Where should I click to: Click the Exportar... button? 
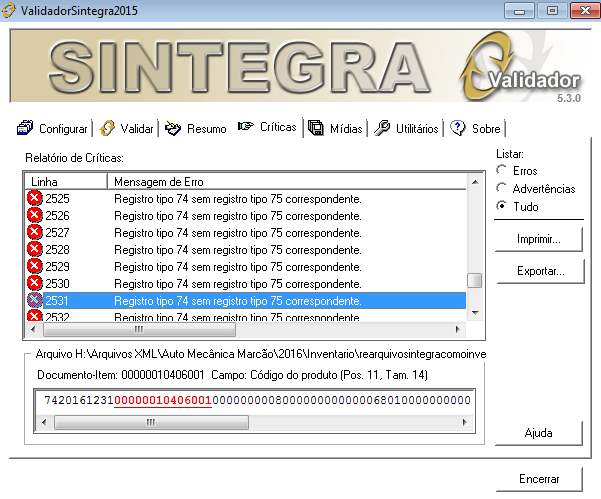540,271
